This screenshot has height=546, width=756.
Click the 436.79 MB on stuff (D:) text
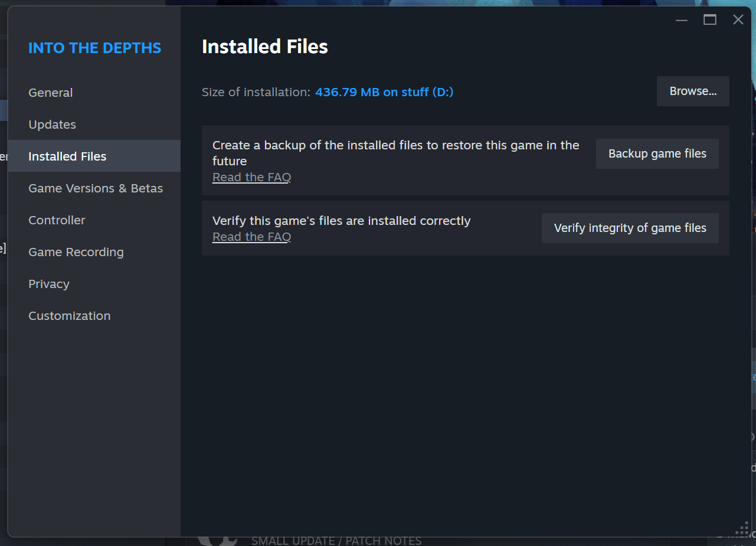click(384, 92)
